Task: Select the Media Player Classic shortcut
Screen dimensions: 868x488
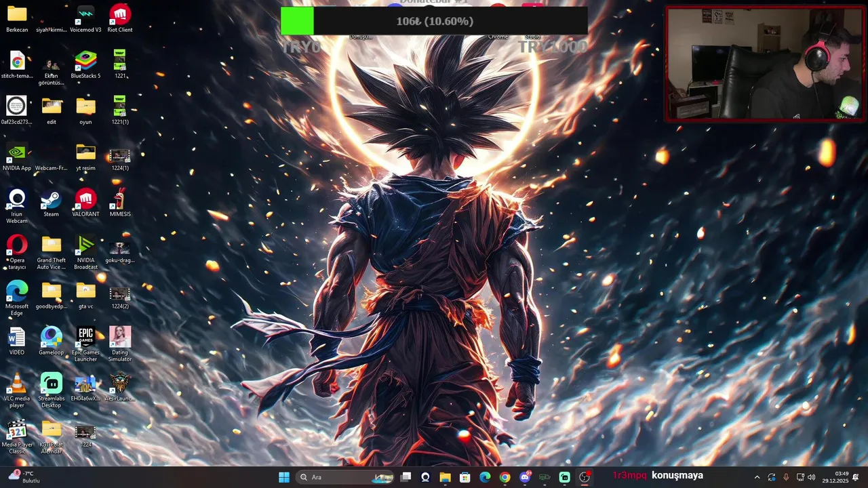Action: coord(17,436)
